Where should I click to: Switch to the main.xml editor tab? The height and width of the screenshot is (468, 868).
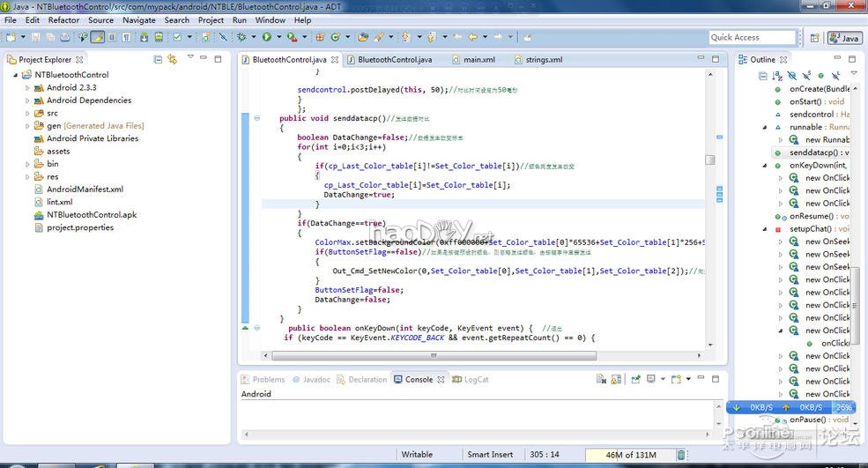[x=479, y=60]
